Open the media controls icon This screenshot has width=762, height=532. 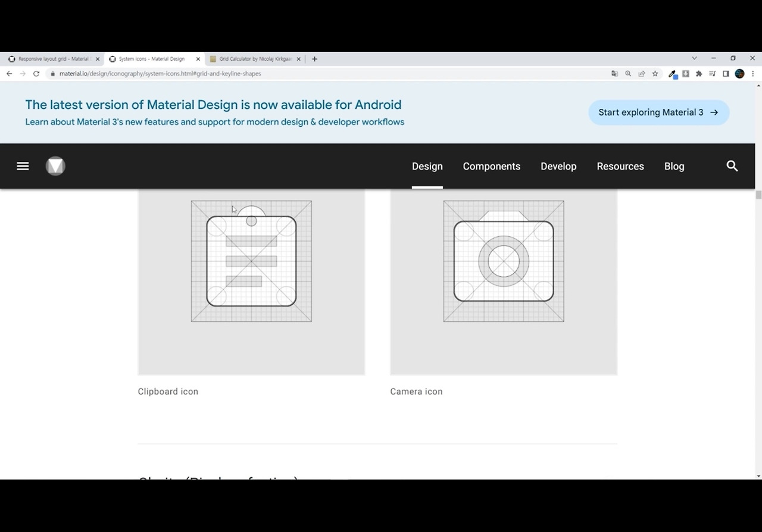coord(713,74)
